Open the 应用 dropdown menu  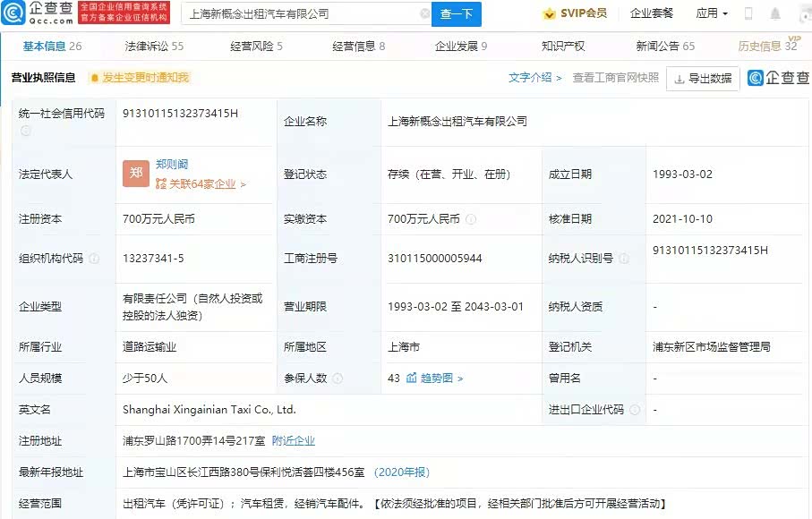(x=712, y=14)
